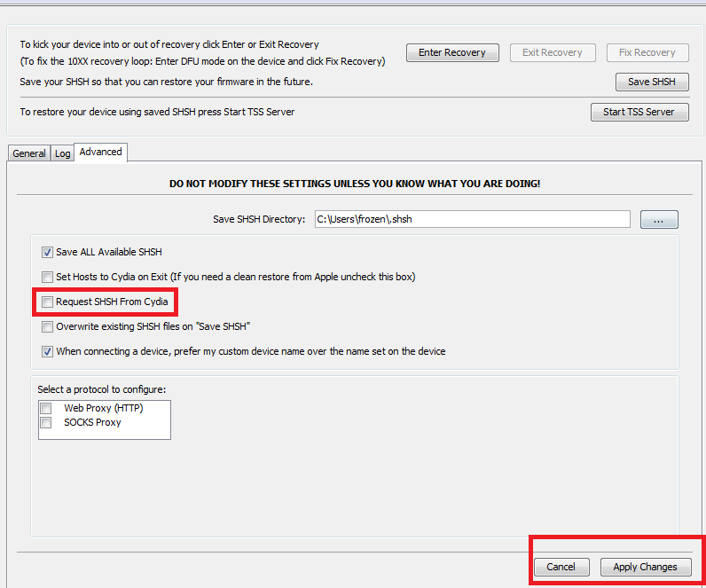Select the Advanced tab
The height and width of the screenshot is (588, 706).
tap(101, 153)
